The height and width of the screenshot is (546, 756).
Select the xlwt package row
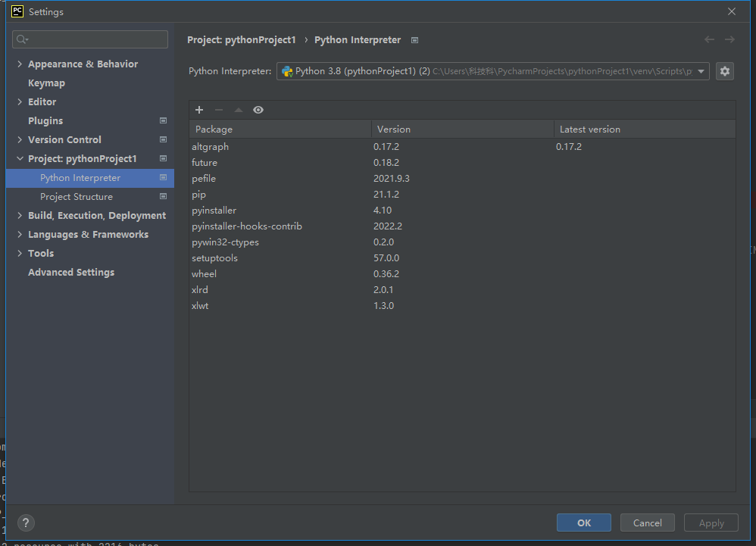tap(462, 305)
